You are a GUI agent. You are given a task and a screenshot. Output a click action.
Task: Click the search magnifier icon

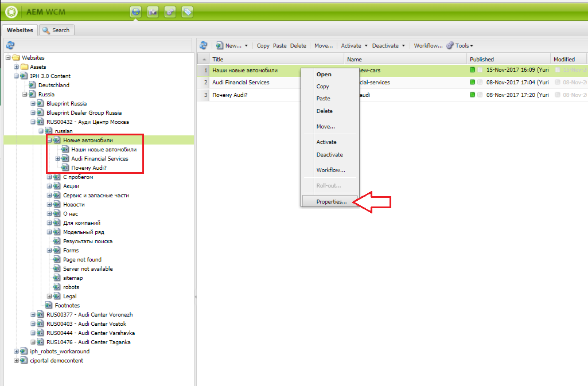pyautogui.click(x=46, y=30)
